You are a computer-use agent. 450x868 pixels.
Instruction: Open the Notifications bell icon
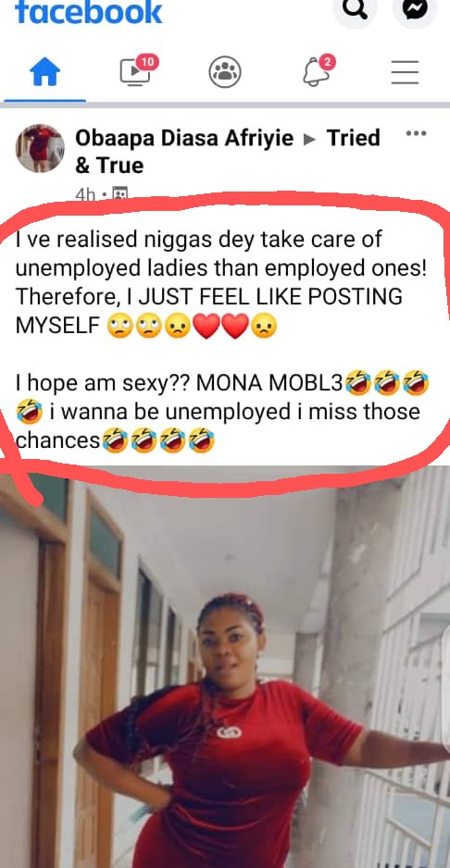[x=317, y=72]
